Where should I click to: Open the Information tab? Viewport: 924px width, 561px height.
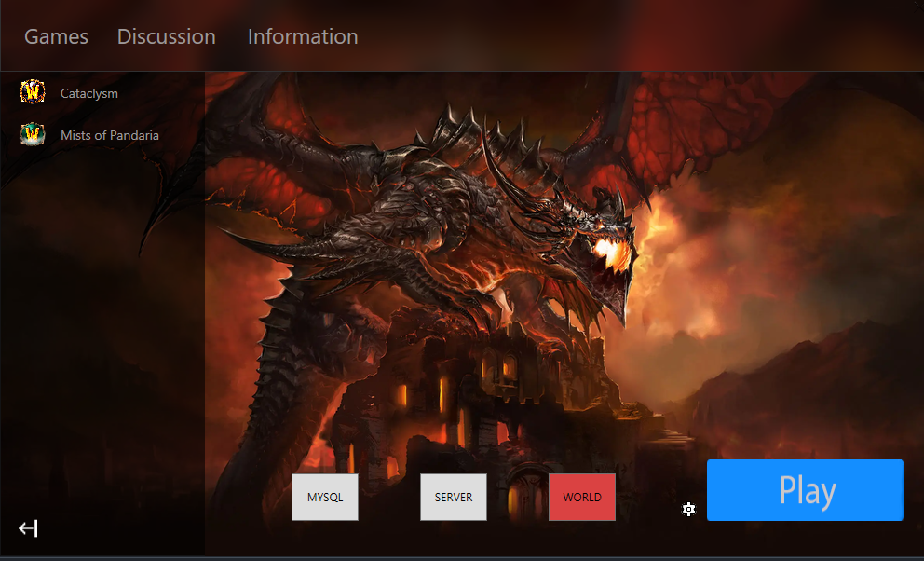303,36
